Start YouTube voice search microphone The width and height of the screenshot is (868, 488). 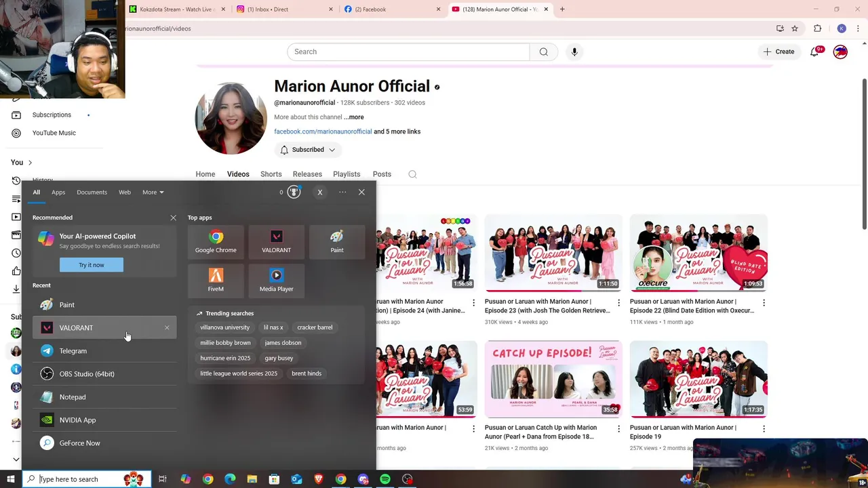[574, 52]
